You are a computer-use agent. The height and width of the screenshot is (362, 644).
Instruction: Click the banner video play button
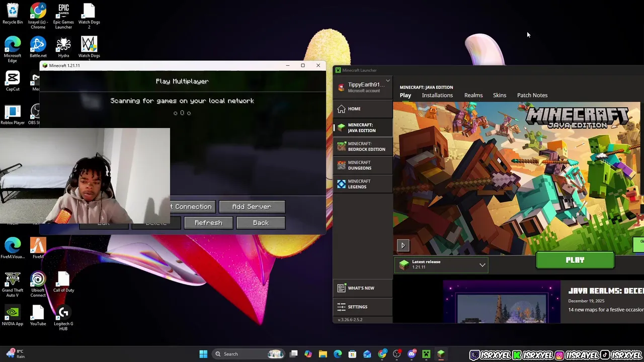pyautogui.click(x=403, y=245)
